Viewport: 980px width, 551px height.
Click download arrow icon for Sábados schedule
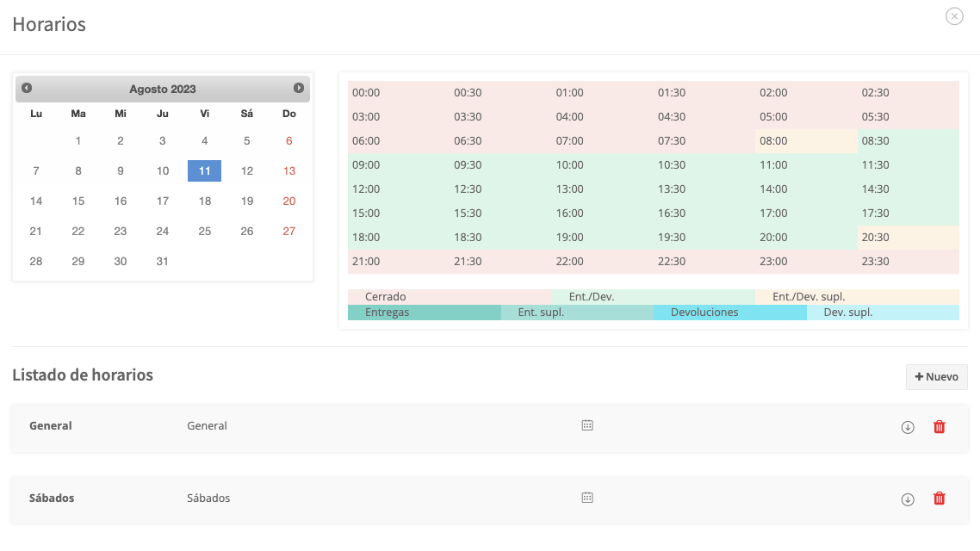point(908,499)
